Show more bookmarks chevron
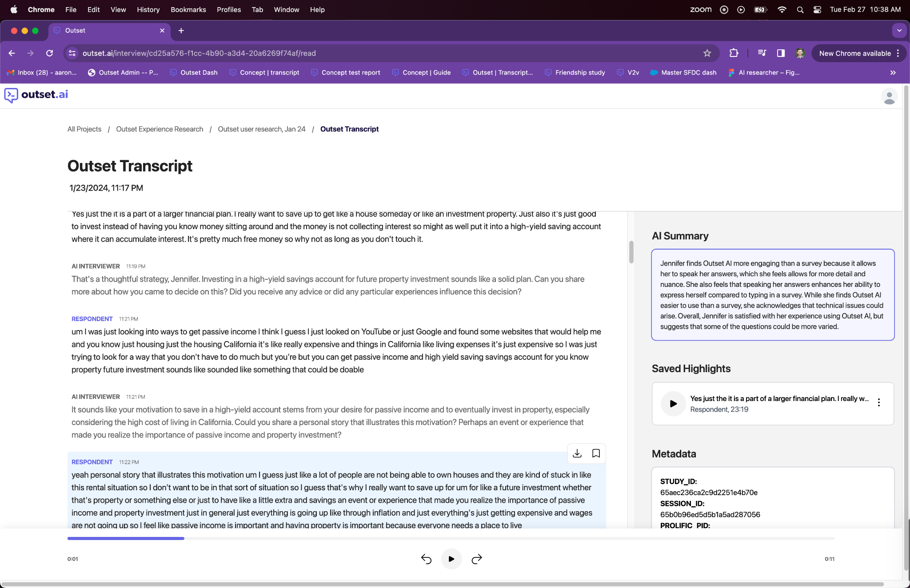Screen dimensions: 910x588 [x=893, y=72]
